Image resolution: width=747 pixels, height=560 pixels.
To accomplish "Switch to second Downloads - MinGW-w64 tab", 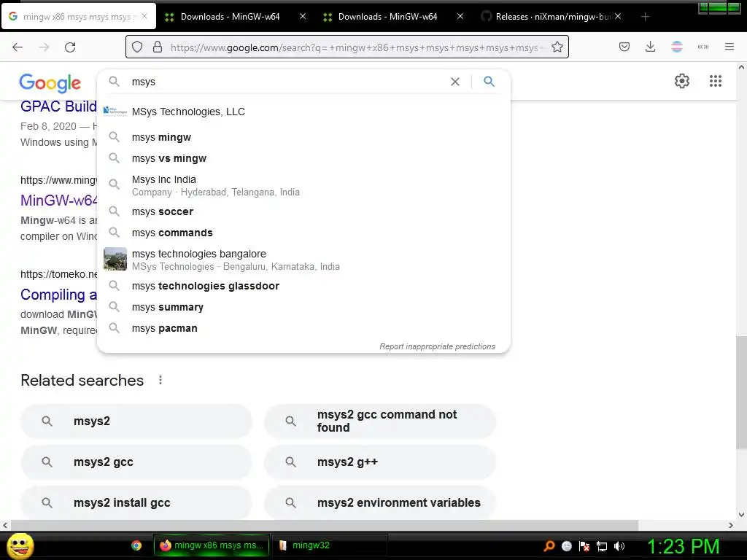I will [x=387, y=17].
